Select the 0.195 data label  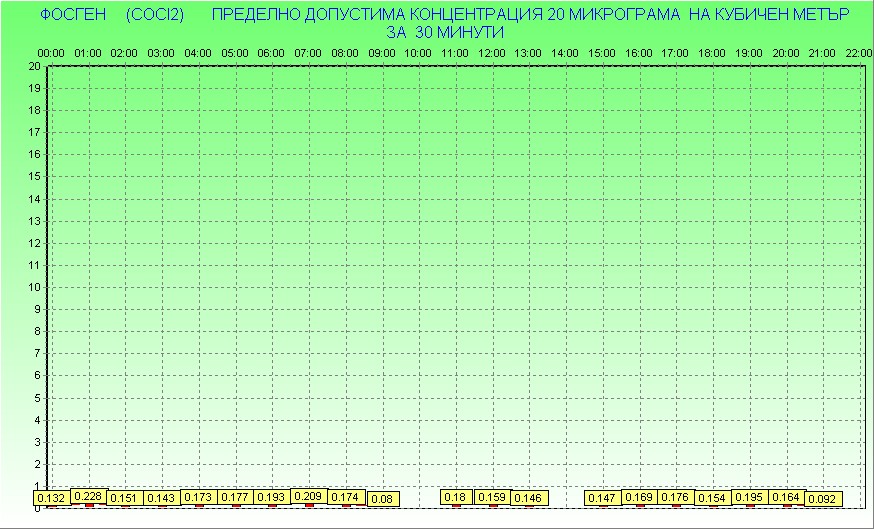point(750,497)
